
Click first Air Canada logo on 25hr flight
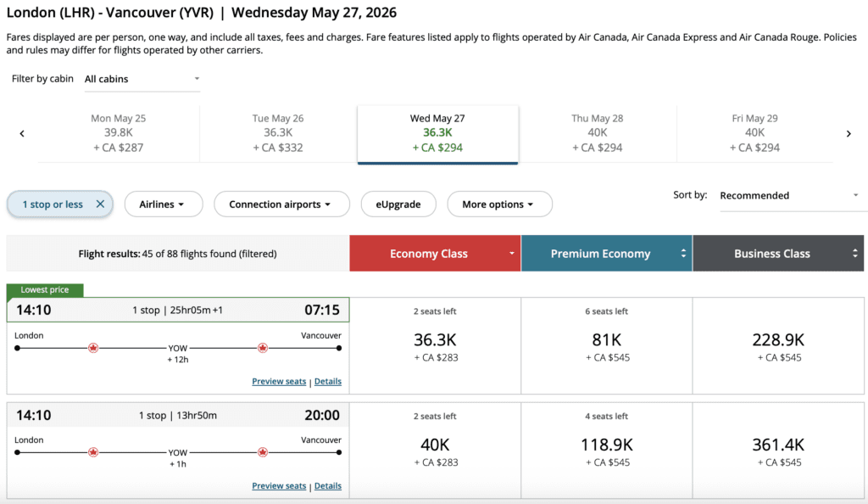93,348
